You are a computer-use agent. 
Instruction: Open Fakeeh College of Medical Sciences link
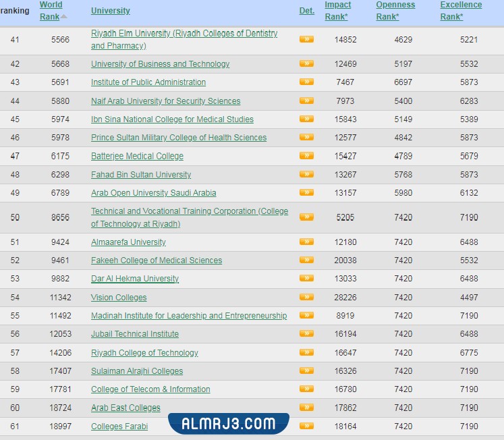tap(157, 260)
